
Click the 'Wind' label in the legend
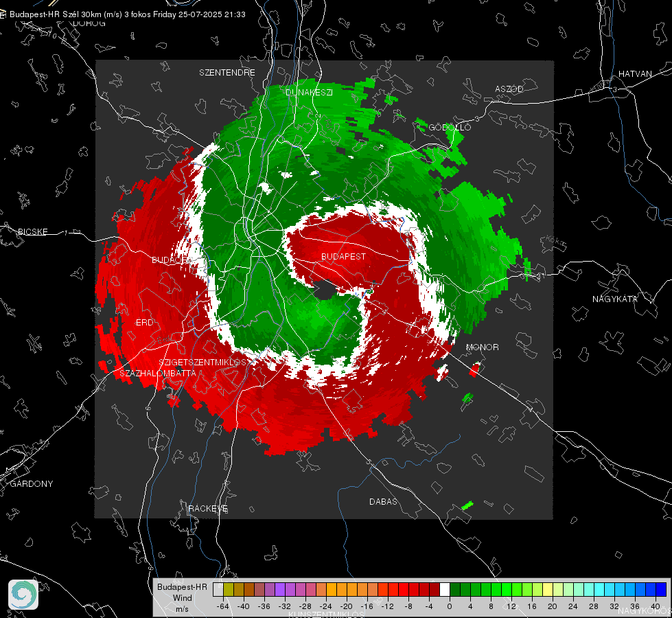pyautogui.click(x=182, y=597)
